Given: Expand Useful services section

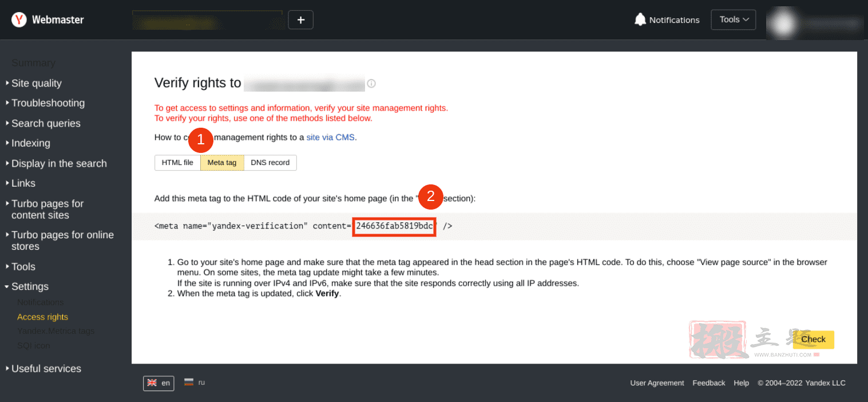Looking at the screenshot, I should tap(46, 369).
